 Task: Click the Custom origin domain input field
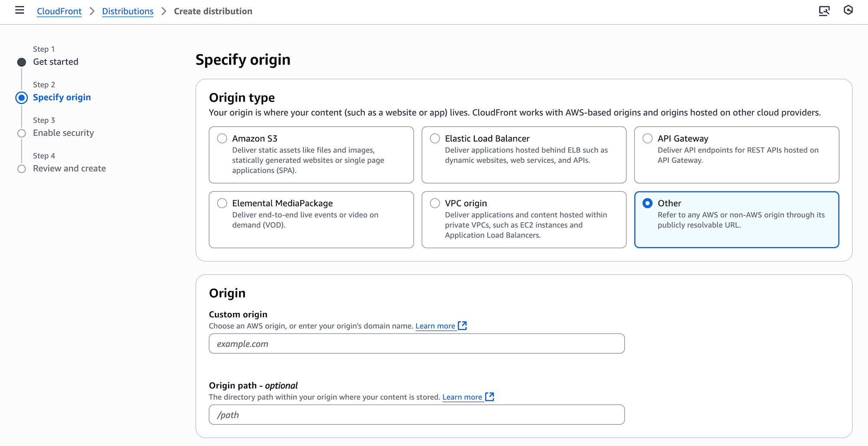[417, 344]
